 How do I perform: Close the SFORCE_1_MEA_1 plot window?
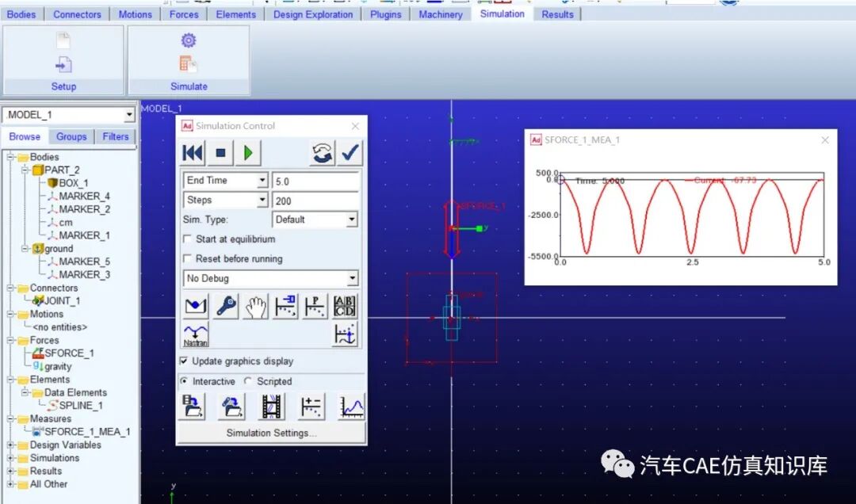(825, 140)
